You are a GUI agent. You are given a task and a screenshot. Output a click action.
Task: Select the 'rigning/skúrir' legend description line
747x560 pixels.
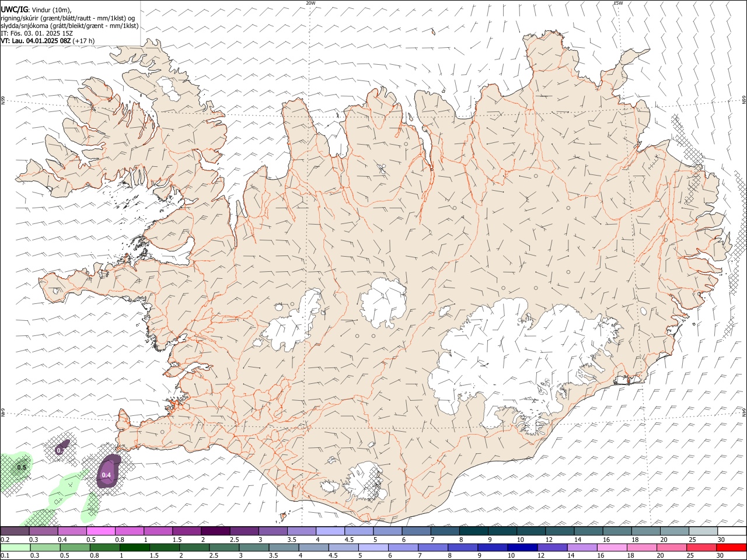68,18
